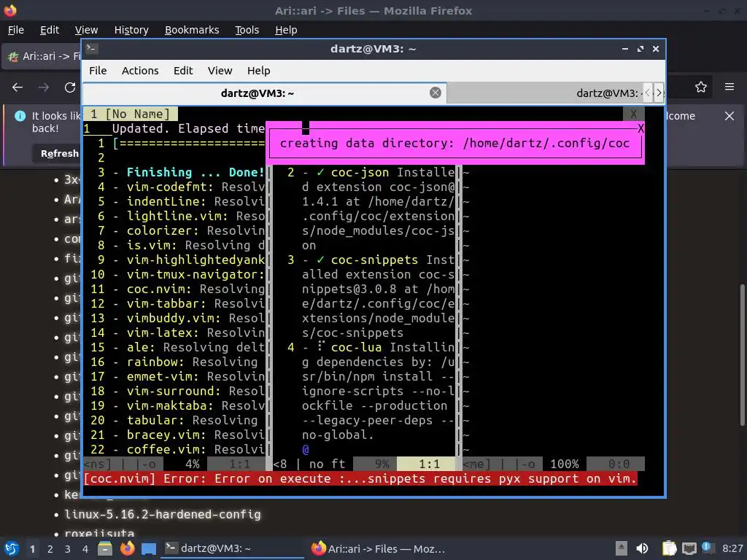
Task: Click the red coc.nvim error message
Action: coord(360,478)
